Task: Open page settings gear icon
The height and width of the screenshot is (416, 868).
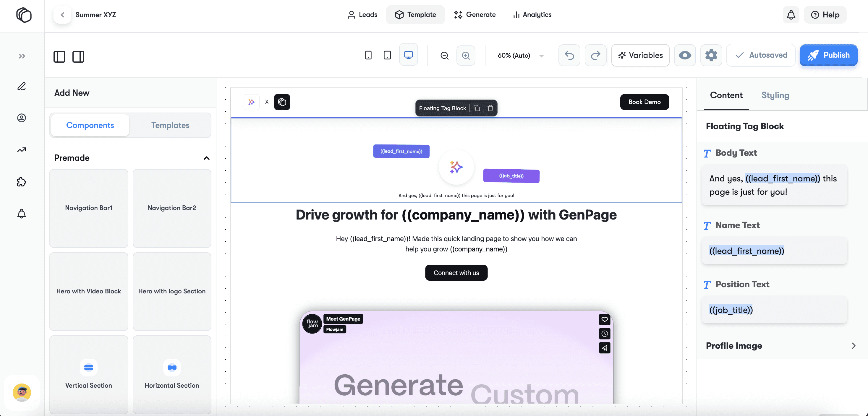Action: 711,55
